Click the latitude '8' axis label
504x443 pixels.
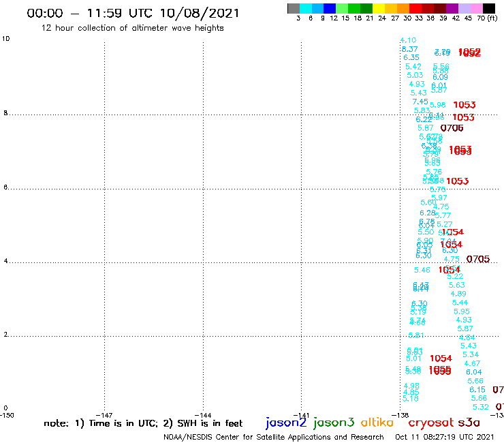click(x=5, y=113)
